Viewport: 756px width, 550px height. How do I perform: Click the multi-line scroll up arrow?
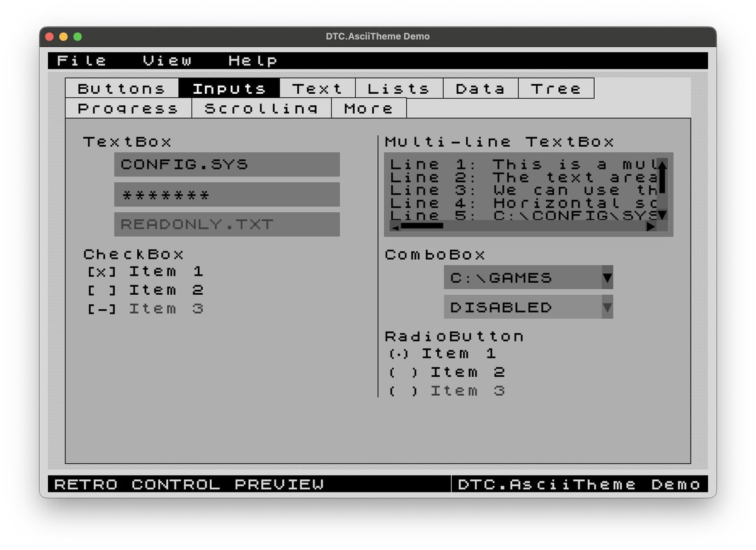[662, 165]
